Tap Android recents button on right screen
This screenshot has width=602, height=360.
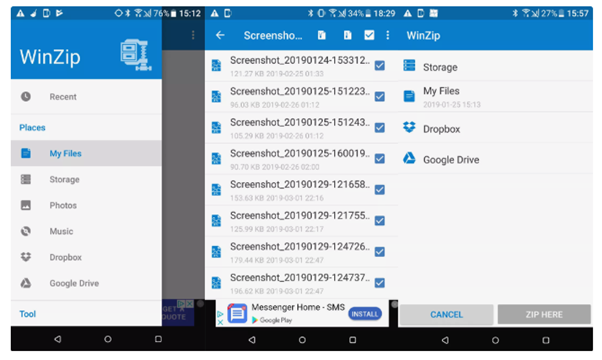click(546, 340)
